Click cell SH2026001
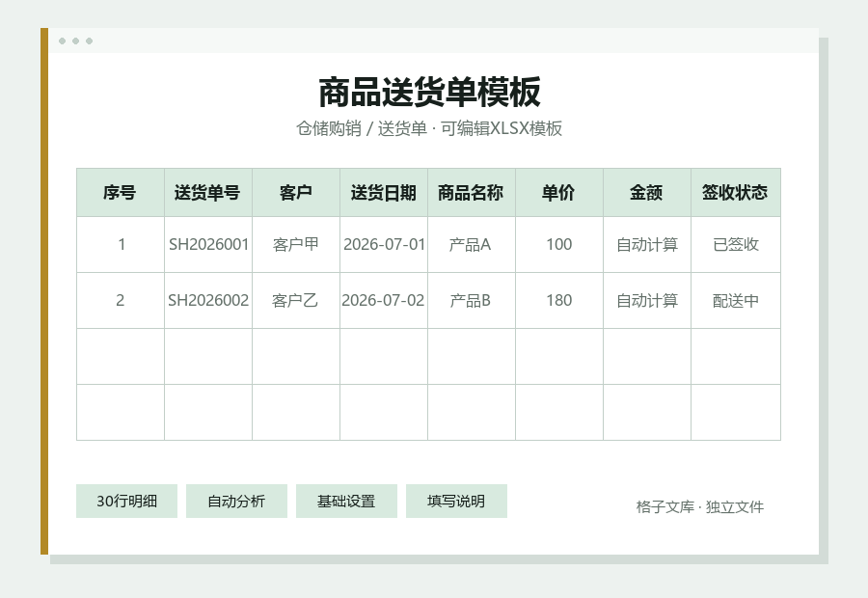The width and height of the screenshot is (868, 598). click(208, 244)
